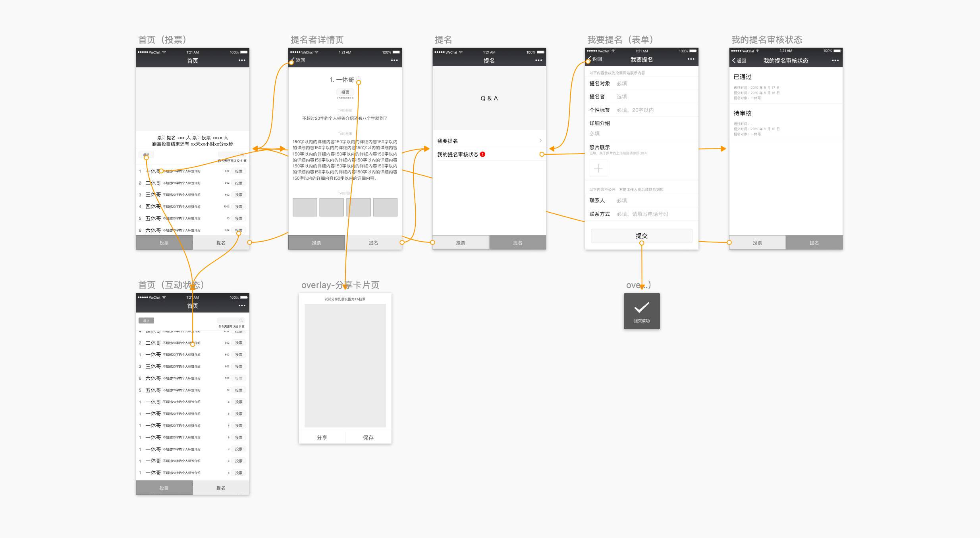The height and width of the screenshot is (538, 980).
Task: Click the artboard title overlay-分享卡片页
Action: [340, 285]
